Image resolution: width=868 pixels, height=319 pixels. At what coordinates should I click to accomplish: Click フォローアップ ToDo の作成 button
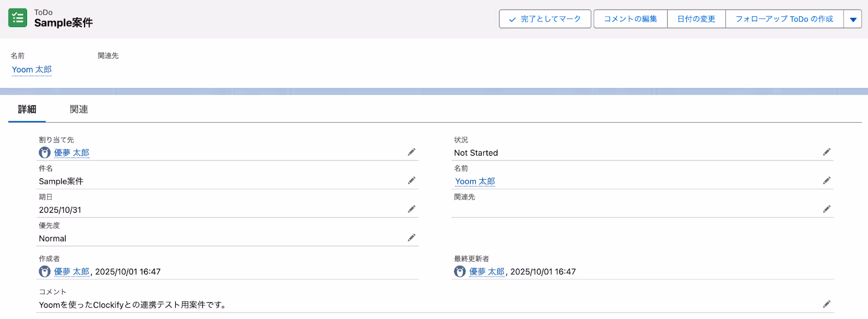click(784, 19)
